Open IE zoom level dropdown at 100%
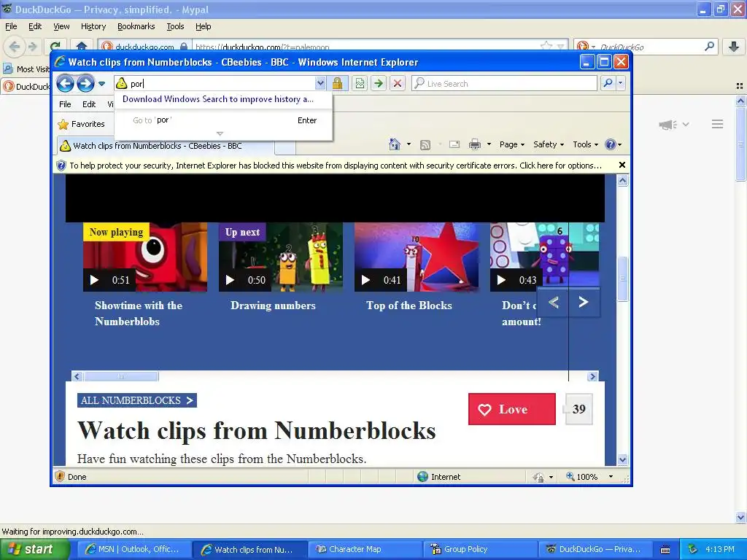The image size is (747, 560). point(611,477)
